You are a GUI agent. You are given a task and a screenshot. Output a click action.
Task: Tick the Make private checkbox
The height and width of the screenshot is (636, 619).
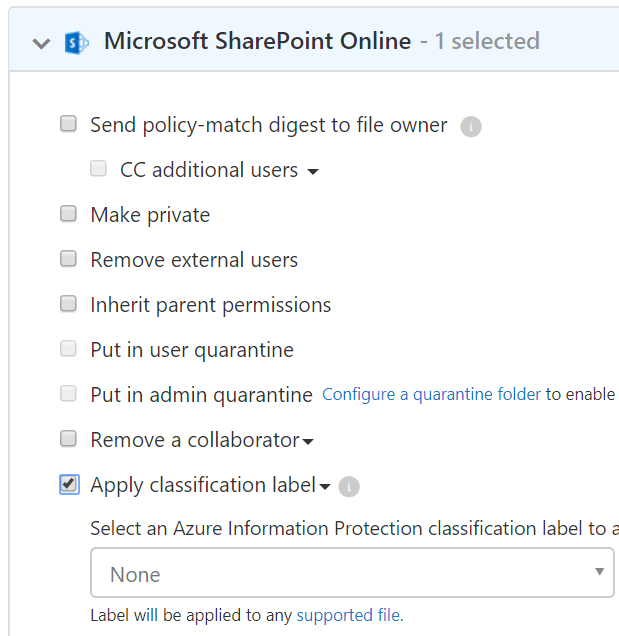69,214
